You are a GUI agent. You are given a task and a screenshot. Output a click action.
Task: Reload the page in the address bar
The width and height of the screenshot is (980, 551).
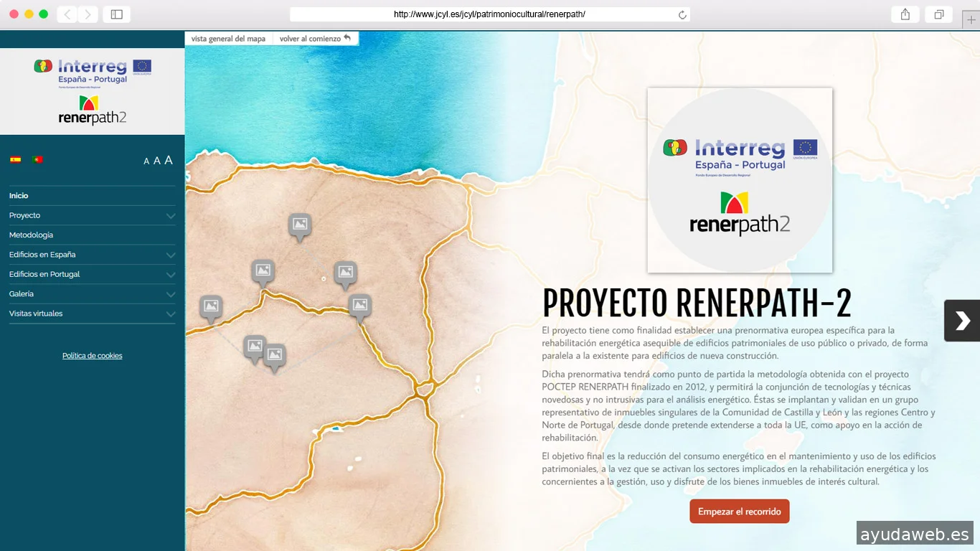pos(682,14)
